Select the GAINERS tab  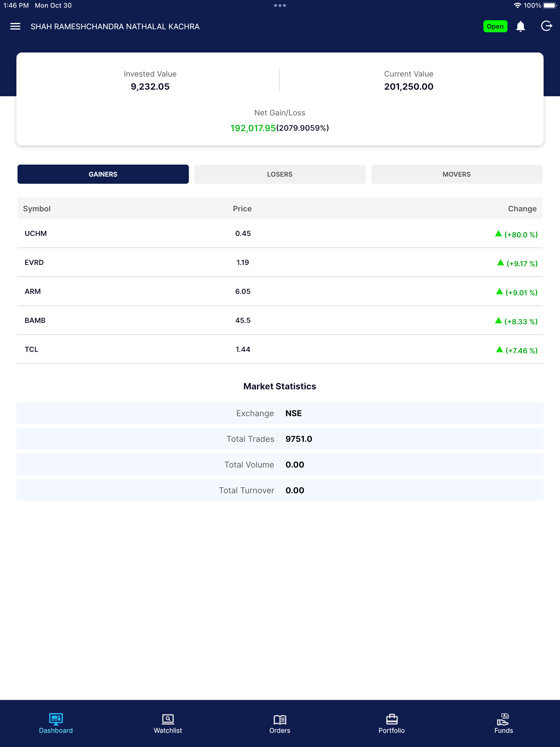pos(103,174)
